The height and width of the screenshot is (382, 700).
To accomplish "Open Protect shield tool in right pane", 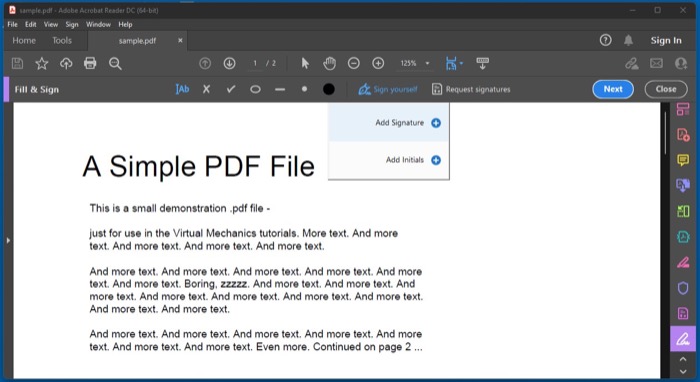I will pyautogui.click(x=683, y=288).
